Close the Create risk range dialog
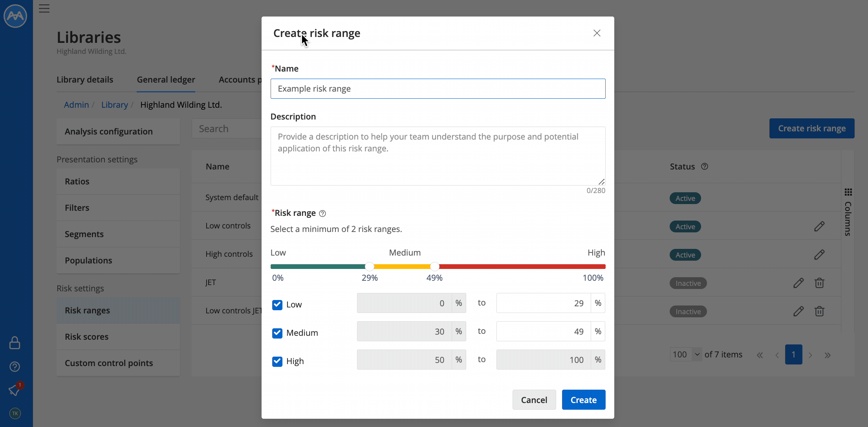 (597, 33)
